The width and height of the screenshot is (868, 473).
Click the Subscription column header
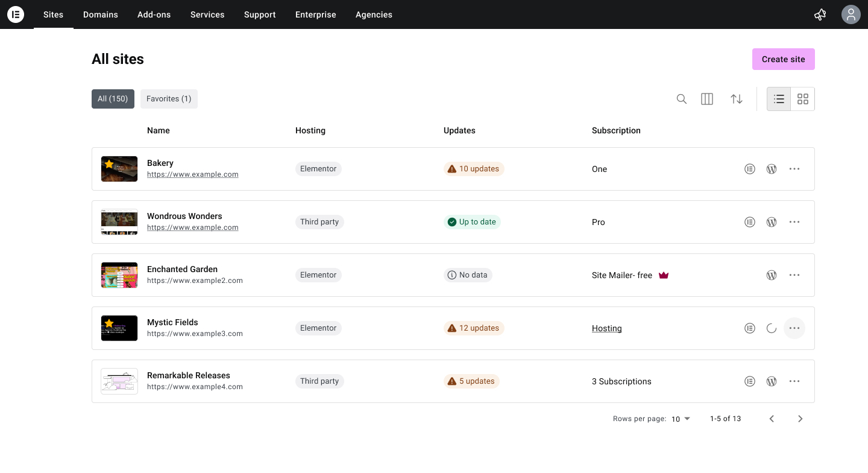pyautogui.click(x=616, y=130)
